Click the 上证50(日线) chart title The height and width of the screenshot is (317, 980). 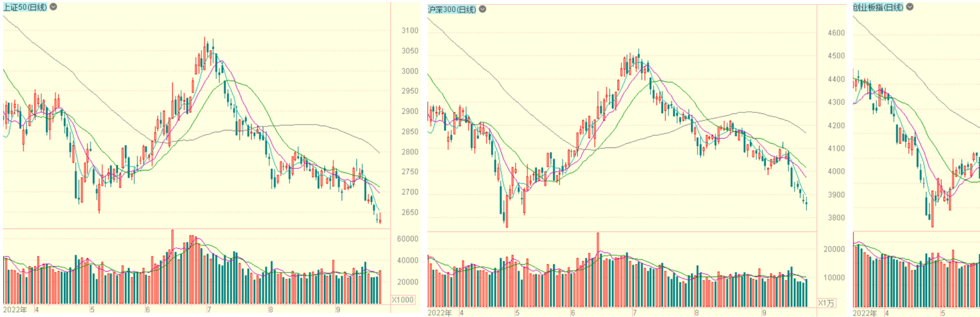point(25,7)
